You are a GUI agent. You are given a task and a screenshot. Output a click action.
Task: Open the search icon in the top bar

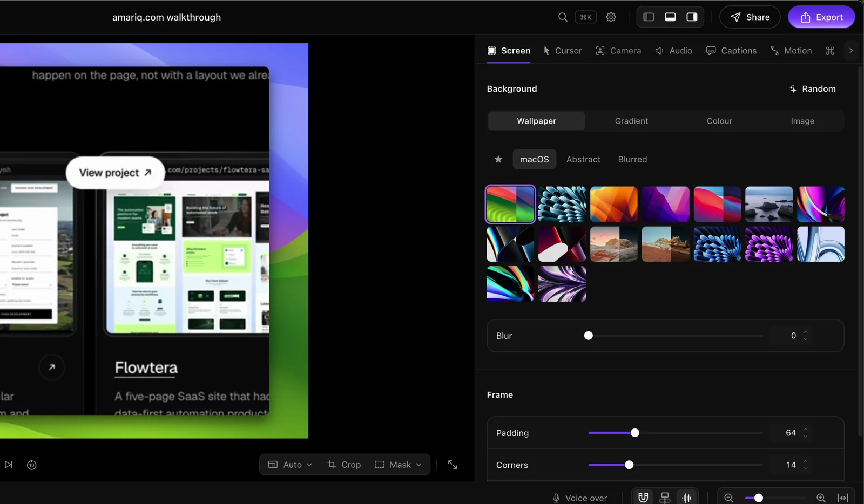click(x=563, y=17)
